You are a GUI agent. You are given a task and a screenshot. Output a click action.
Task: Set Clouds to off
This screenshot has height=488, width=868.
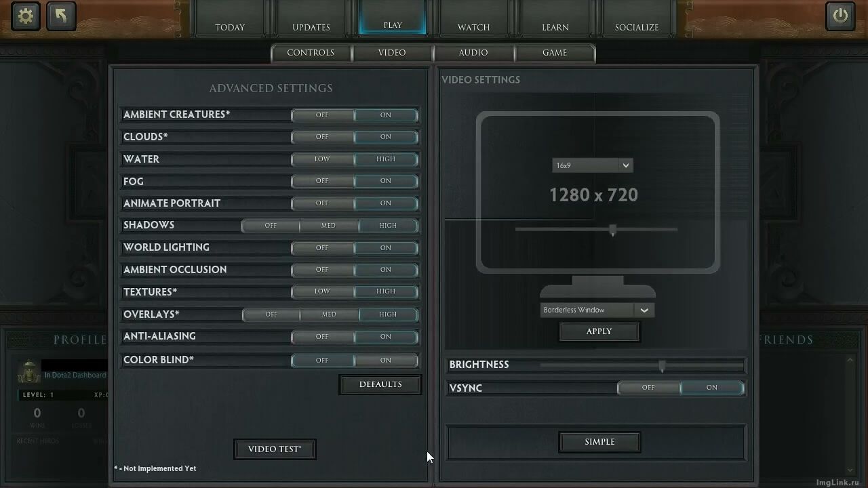tap(322, 137)
